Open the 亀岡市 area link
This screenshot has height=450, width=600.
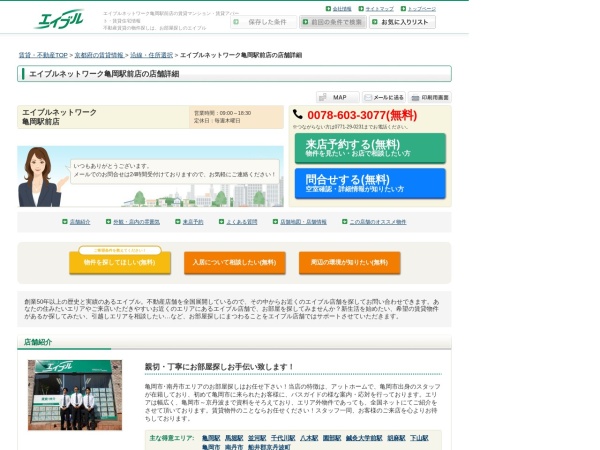click(x=211, y=447)
